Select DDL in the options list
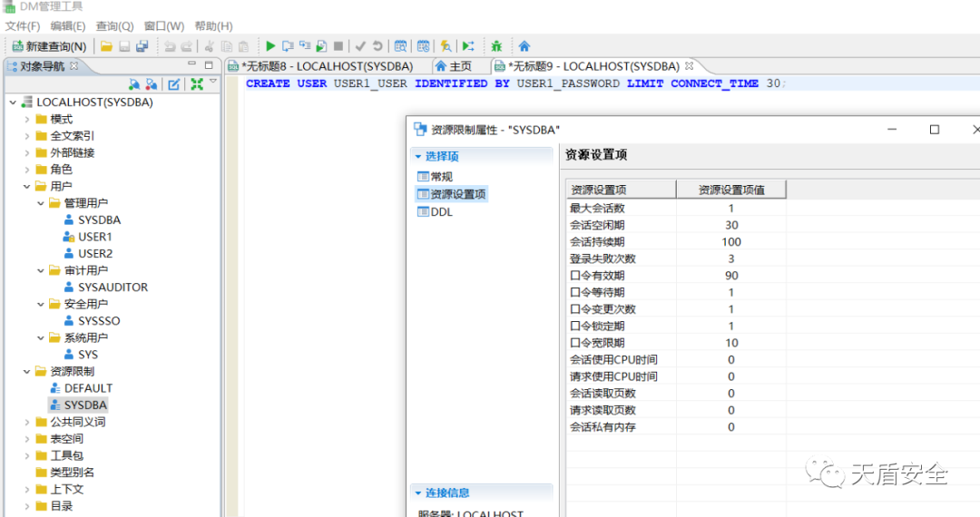Viewport: 980px width, 517px height. [441, 211]
